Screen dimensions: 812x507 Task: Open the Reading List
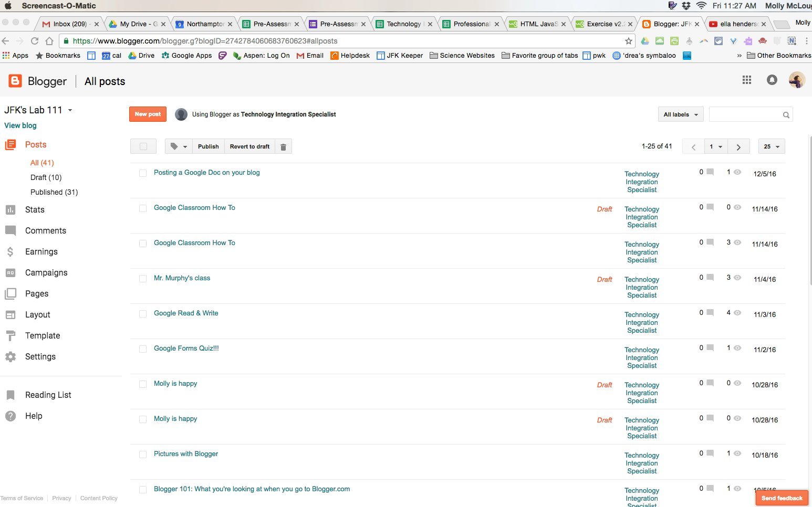coord(48,395)
